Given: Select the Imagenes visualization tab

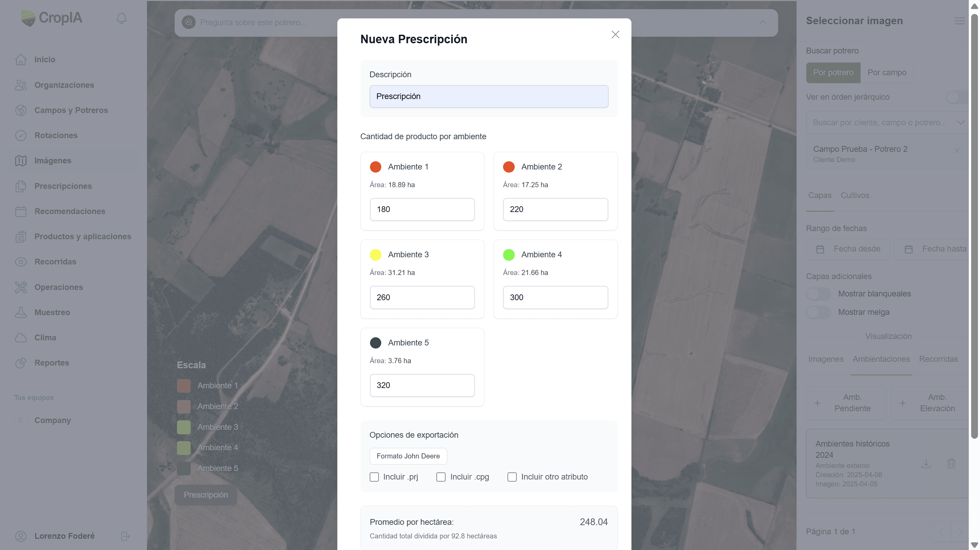Looking at the screenshot, I should 825,359.
